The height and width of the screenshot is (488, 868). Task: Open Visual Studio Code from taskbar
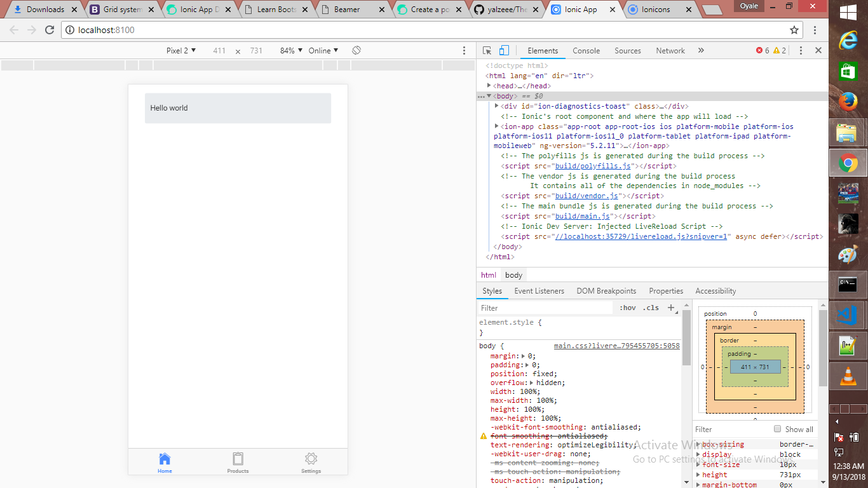pos(848,315)
